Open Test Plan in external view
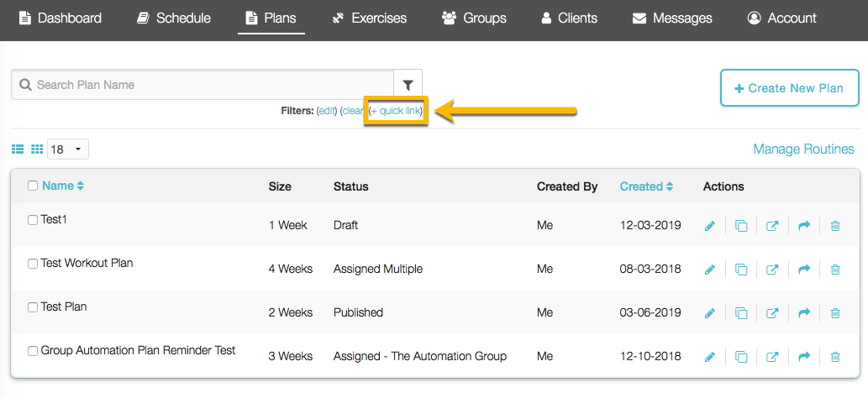 [x=772, y=313]
